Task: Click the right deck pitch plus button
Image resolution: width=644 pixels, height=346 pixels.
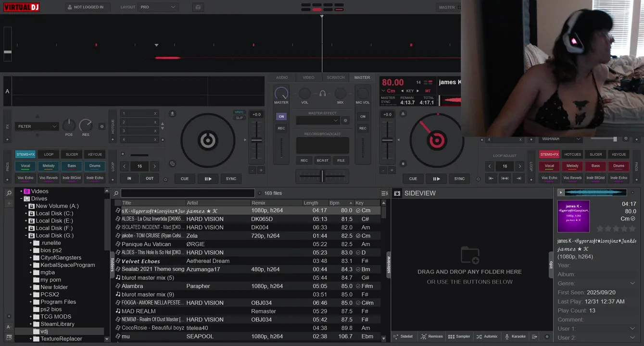Action: tap(392, 170)
